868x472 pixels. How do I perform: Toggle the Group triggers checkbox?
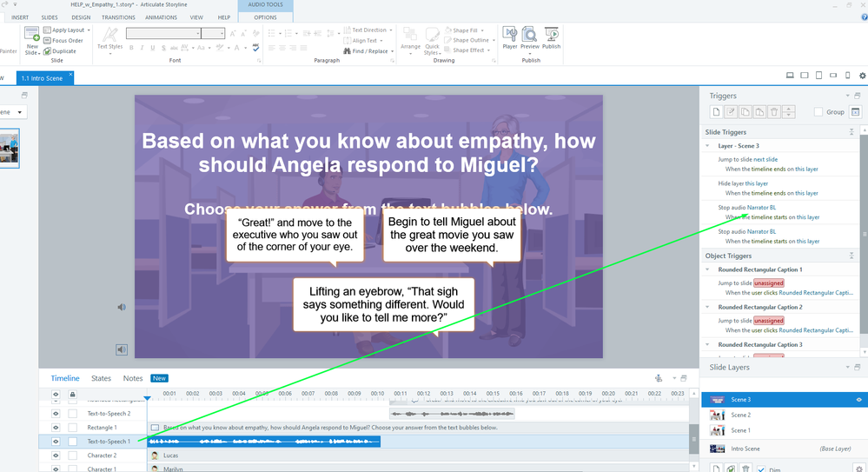818,112
